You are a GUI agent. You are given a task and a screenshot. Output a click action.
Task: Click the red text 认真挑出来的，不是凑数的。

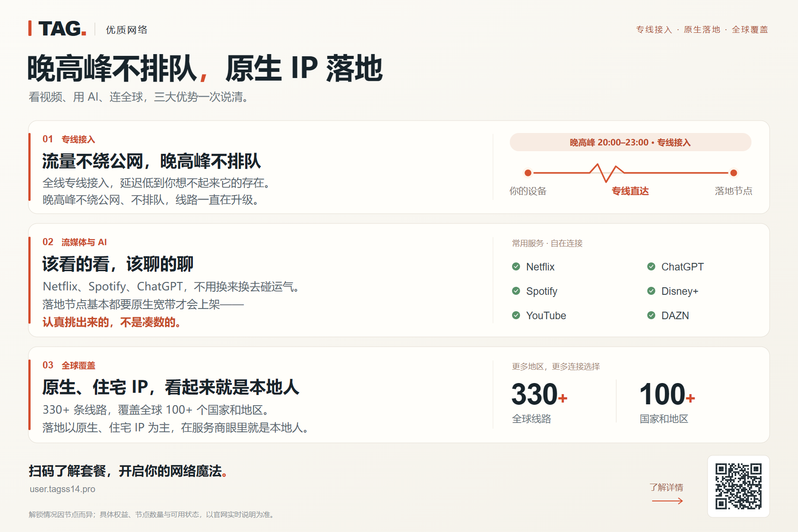coord(112,322)
